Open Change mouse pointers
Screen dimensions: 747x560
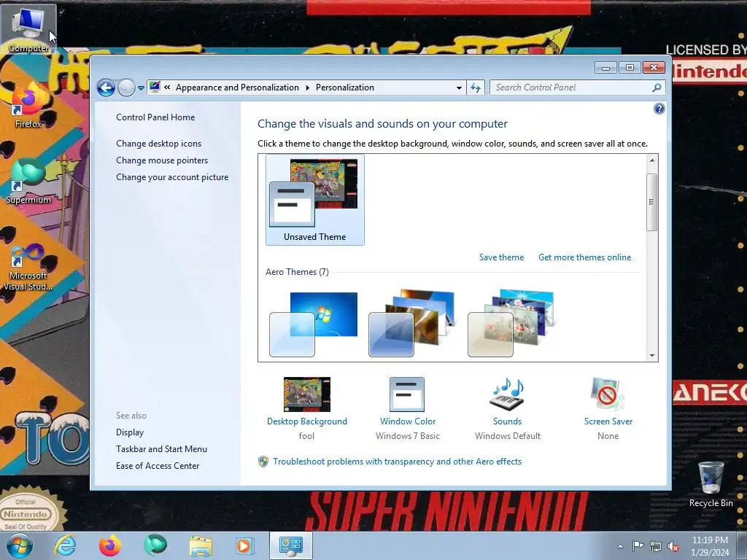(x=162, y=160)
